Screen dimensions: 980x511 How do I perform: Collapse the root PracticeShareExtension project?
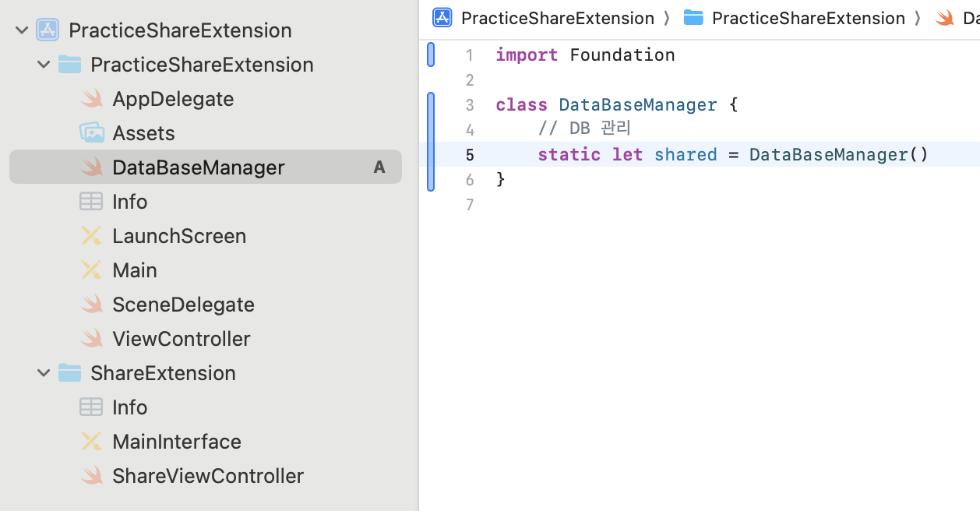tap(22, 30)
